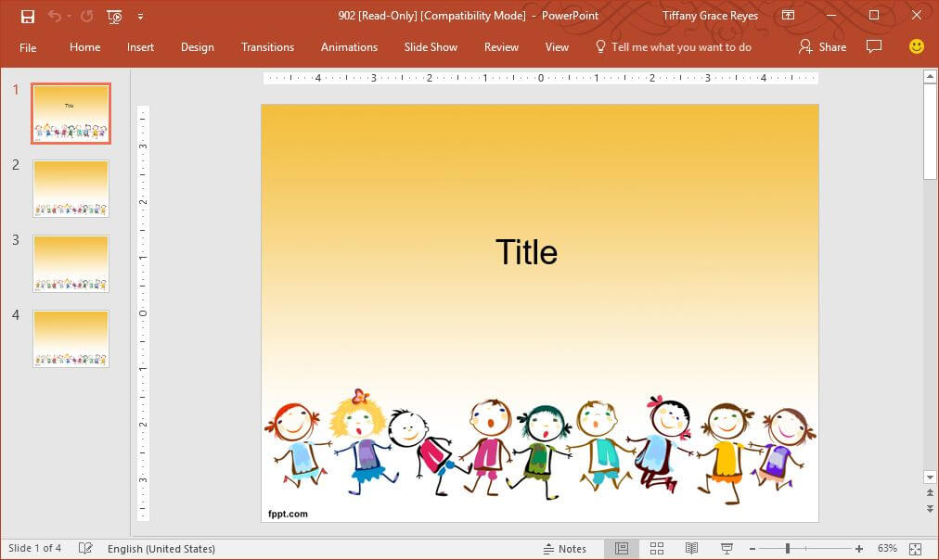Start slide show from beginning via Quick Access toolbar
This screenshot has height=560, width=939.
tap(113, 16)
